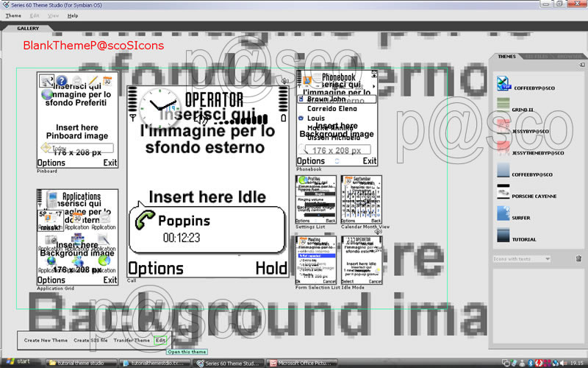Open the Settings List screen preview
588x368 pixels.
[316, 199]
